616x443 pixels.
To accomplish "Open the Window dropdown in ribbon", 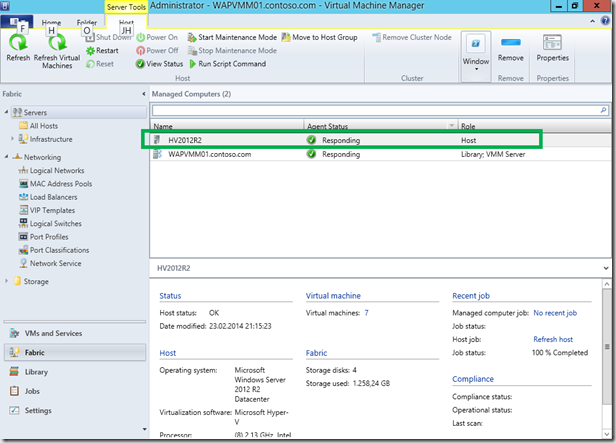I will [476, 56].
